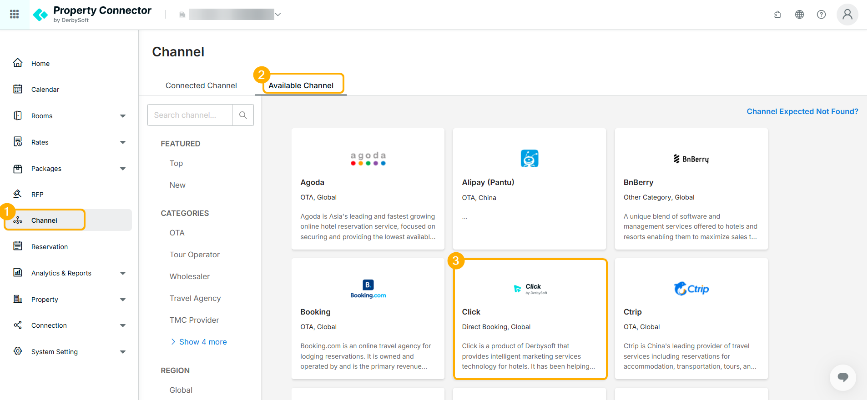Screen dimensions: 868x400
Task: Select the BnBerry channel title
Action: [x=638, y=182]
